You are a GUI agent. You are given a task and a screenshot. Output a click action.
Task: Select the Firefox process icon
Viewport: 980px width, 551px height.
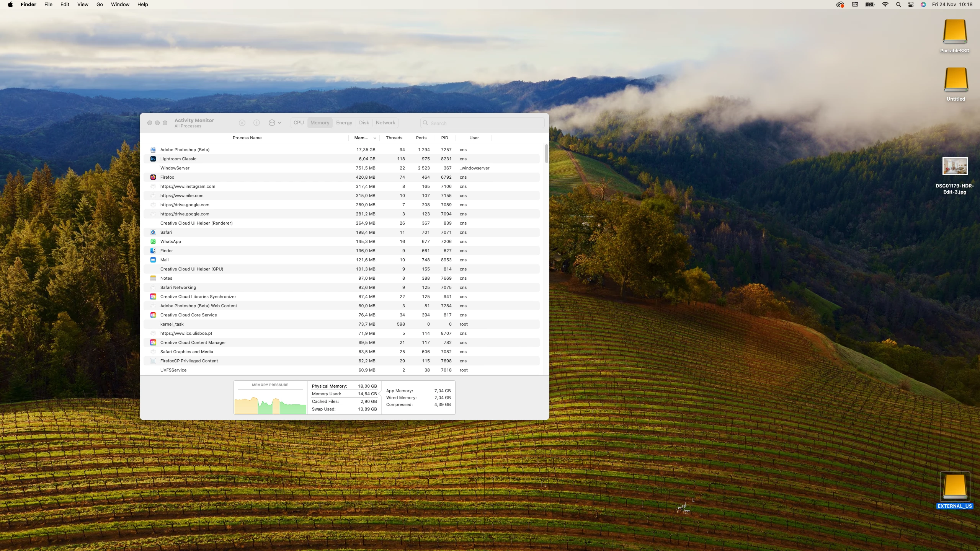click(153, 177)
